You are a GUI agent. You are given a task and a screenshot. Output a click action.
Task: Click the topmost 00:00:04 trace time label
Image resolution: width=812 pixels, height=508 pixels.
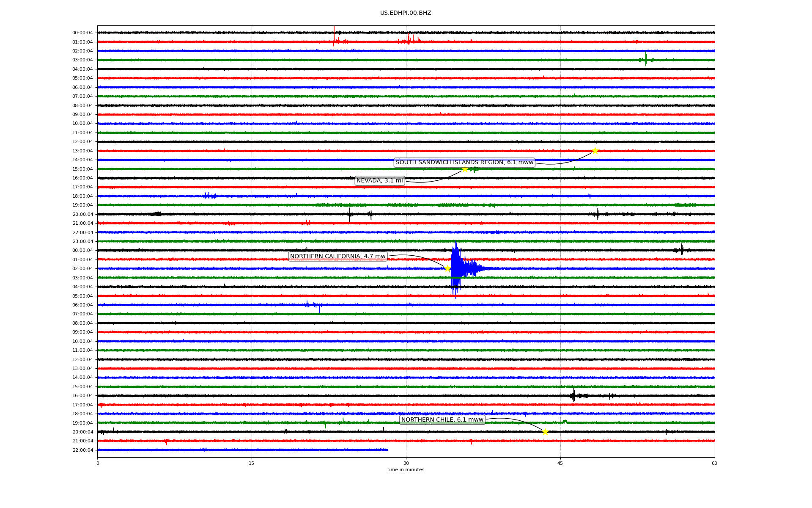click(x=82, y=33)
